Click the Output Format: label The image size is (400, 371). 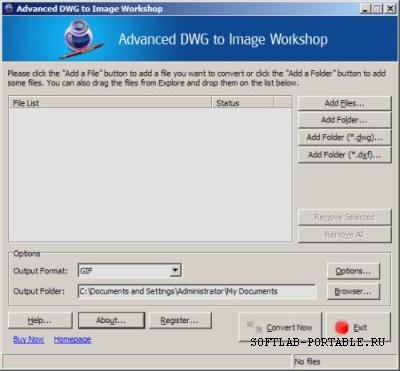(40, 271)
